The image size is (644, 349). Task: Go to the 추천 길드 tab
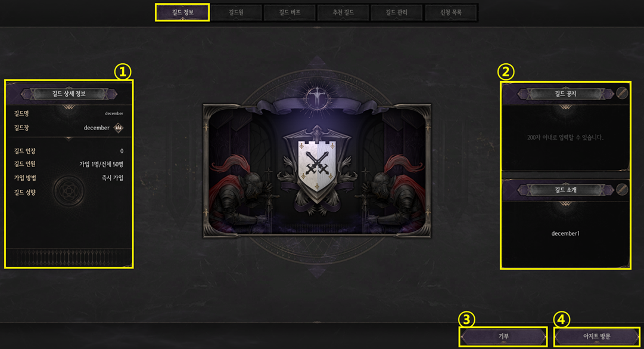pos(343,13)
